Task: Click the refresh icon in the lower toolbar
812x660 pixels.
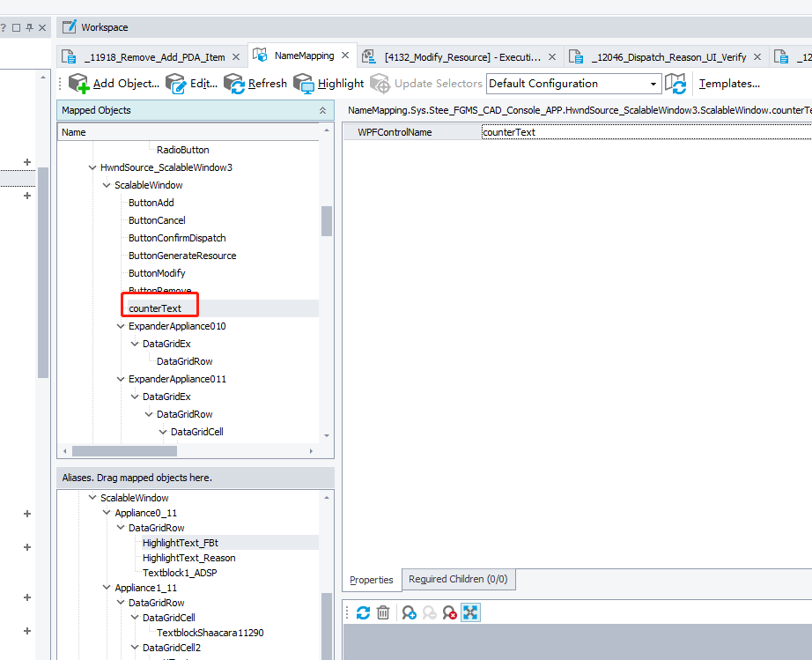Action: coord(363,612)
